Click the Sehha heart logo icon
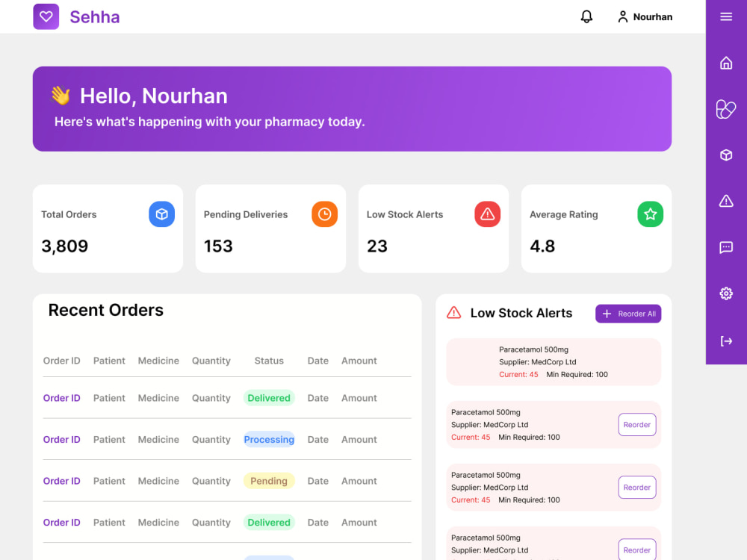Viewport: 747px width, 560px height. pos(46,16)
